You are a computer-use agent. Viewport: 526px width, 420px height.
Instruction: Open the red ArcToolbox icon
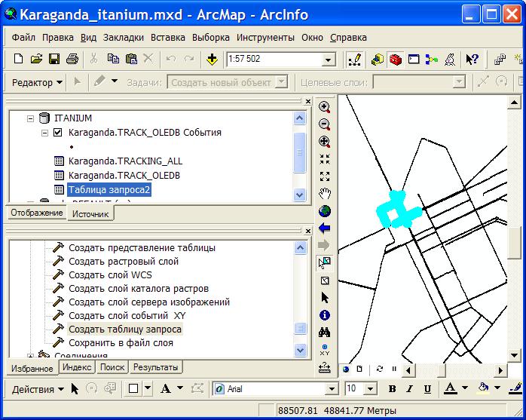point(396,60)
